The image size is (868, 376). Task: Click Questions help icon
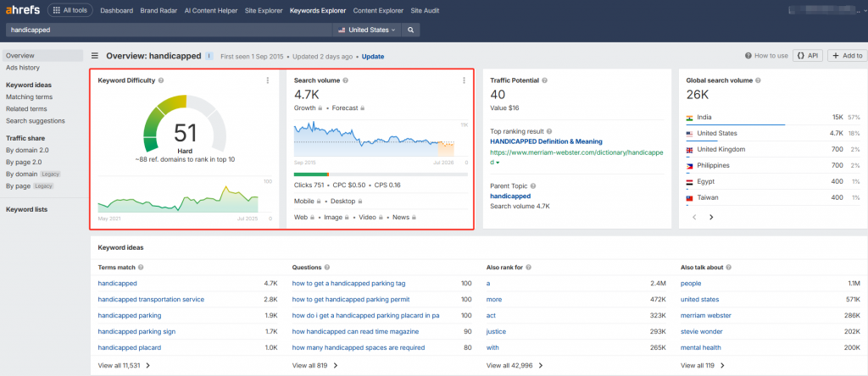(326, 268)
